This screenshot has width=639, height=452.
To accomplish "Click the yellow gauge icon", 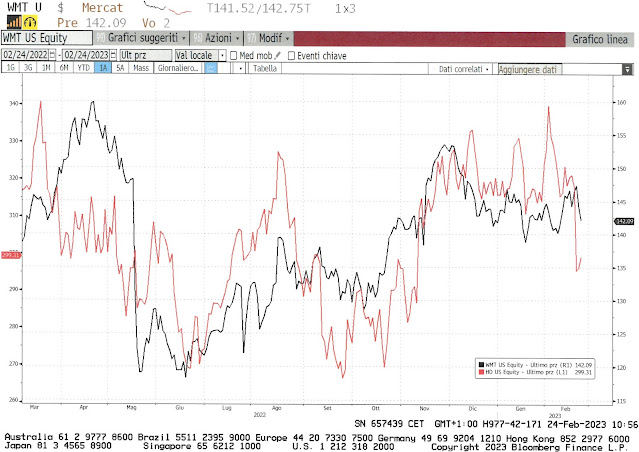I will tap(30, 22).
